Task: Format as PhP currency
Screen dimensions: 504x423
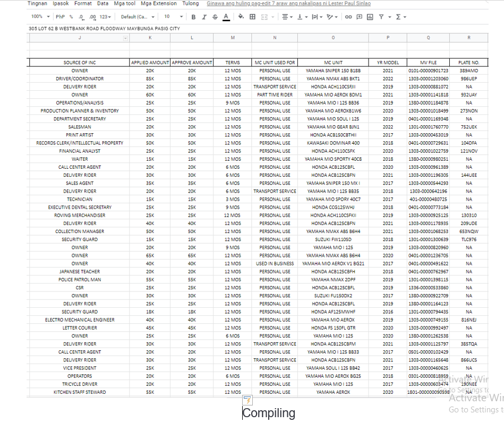Action: (60, 16)
